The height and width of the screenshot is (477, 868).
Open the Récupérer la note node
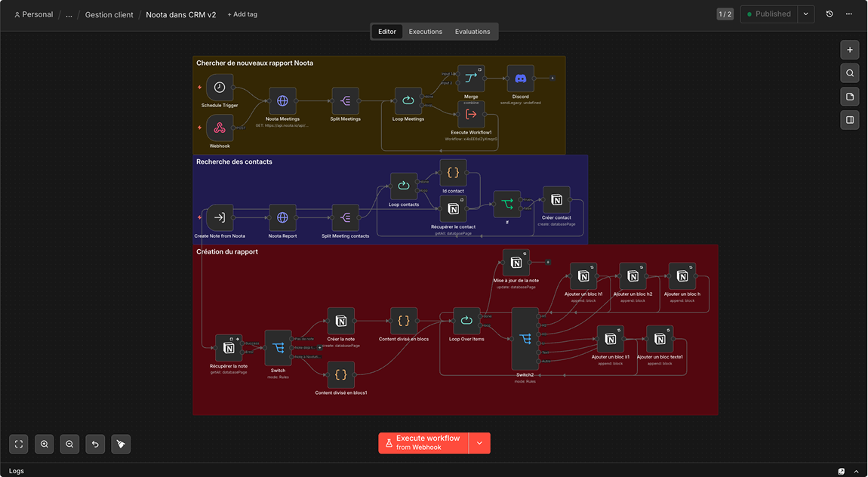[x=229, y=348]
